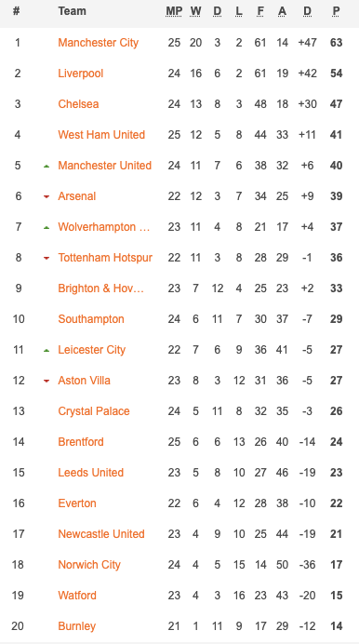This screenshot has height=644, width=359.
Task: Click the P points column header
Action: [x=336, y=11]
